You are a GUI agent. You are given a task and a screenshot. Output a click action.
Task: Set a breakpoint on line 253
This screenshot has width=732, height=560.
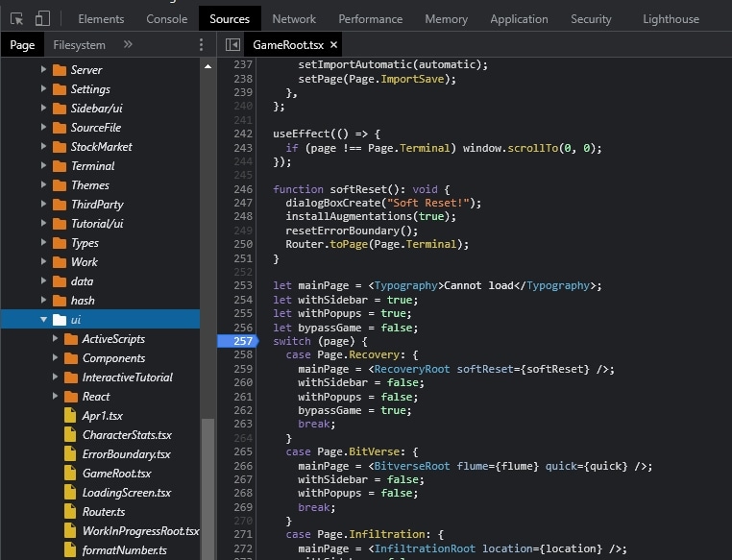(243, 285)
